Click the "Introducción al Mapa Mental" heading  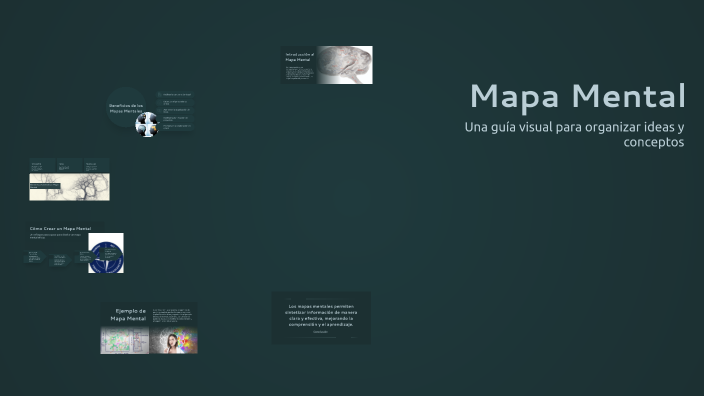(x=299, y=57)
